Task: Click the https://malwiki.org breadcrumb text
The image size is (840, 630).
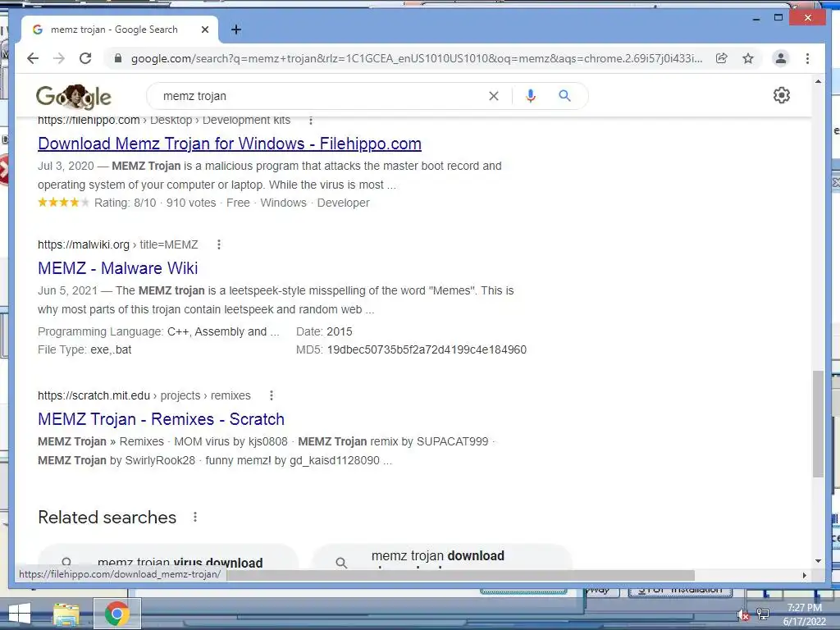Action: point(84,244)
